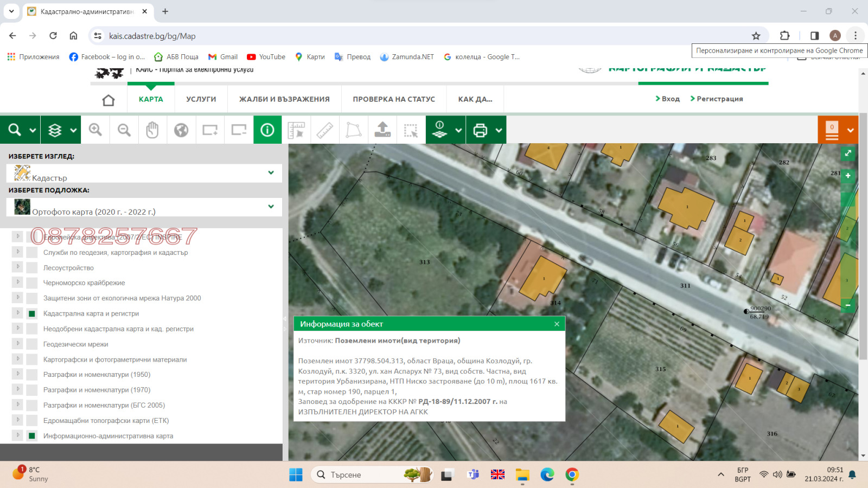Click the object information (i) tool
Image resolution: width=868 pixels, height=488 pixels.
coord(267,130)
